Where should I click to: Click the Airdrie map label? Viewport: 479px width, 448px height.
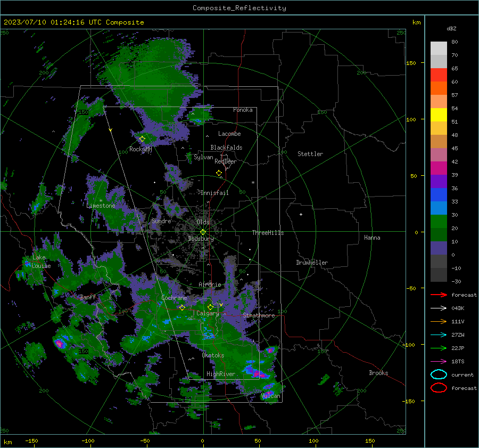pos(210,284)
